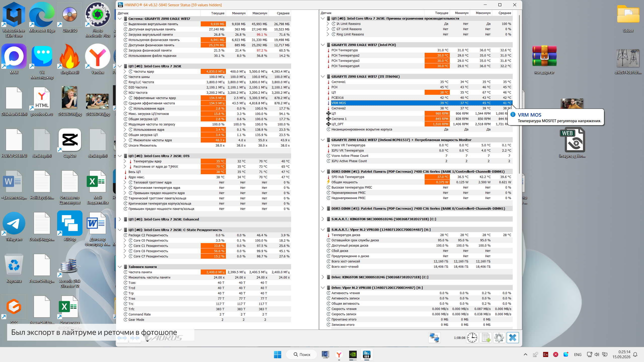The width and height of the screenshot is (644, 362).
Task: Close sensor window with blue X button
Action: point(512,338)
